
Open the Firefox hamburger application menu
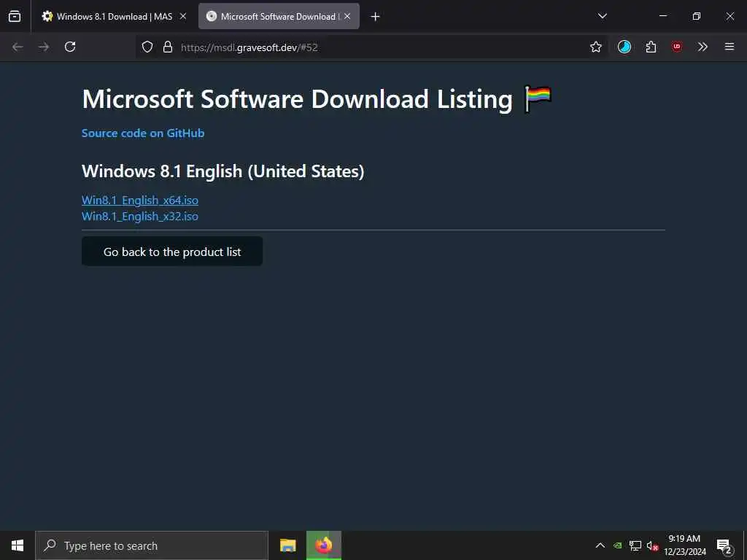tap(729, 47)
